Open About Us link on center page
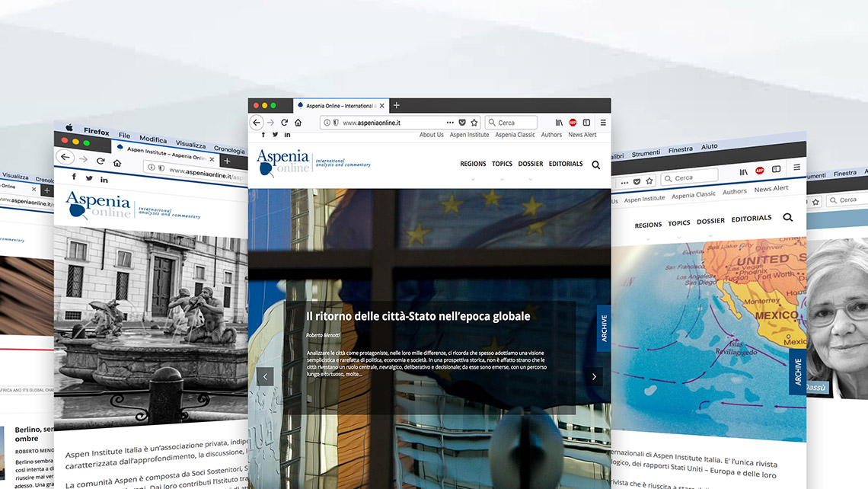 click(431, 135)
